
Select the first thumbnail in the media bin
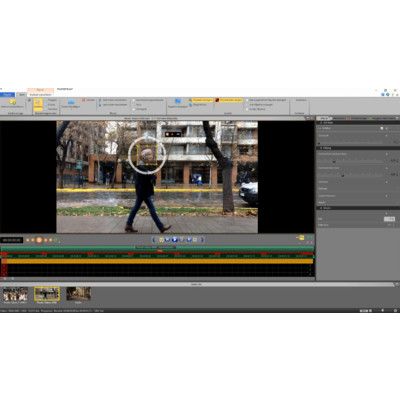pyautogui.click(x=15, y=294)
